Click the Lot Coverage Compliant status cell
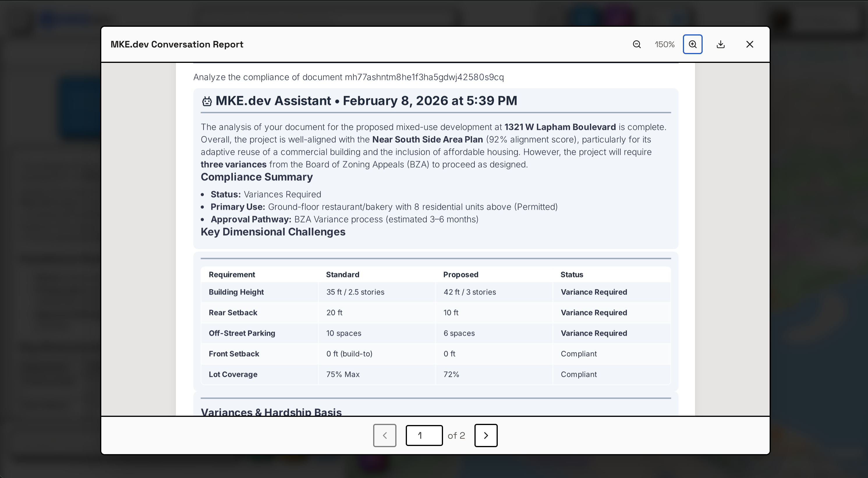The height and width of the screenshot is (478, 868). pyautogui.click(x=578, y=375)
